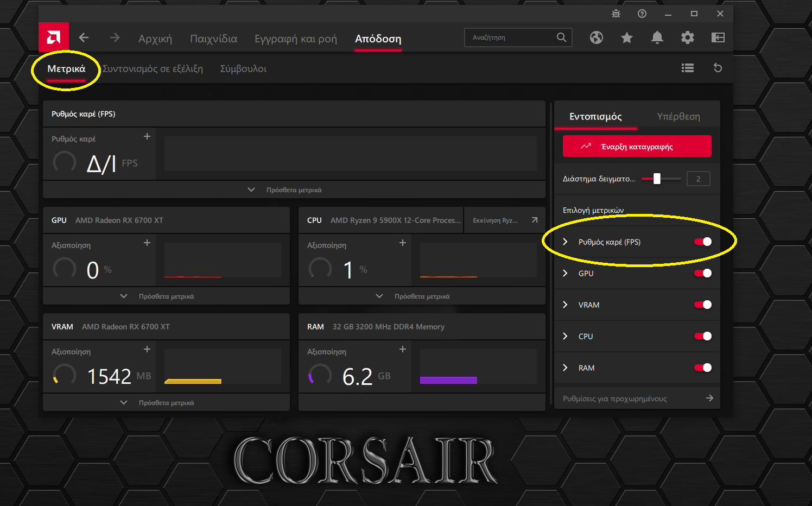Image resolution: width=812 pixels, height=506 pixels.
Task: Click the AMD logo home icon
Action: coord(54,37)
